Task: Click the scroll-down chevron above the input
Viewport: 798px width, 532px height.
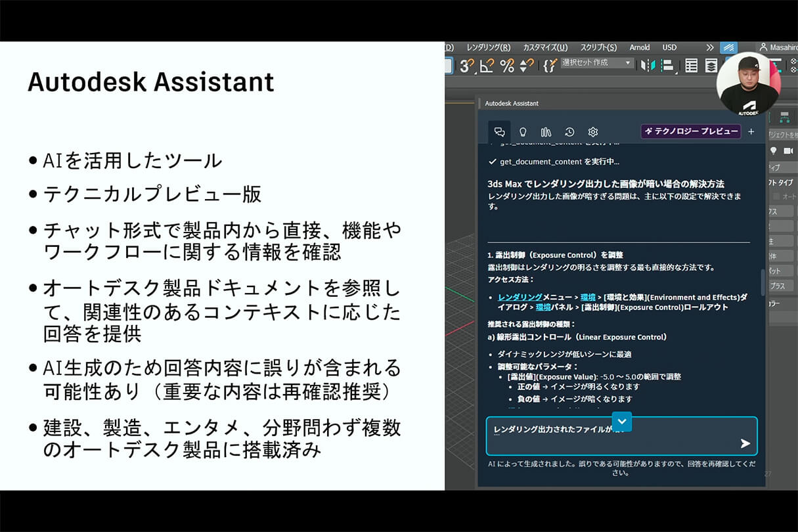Action: coord(621,421)
